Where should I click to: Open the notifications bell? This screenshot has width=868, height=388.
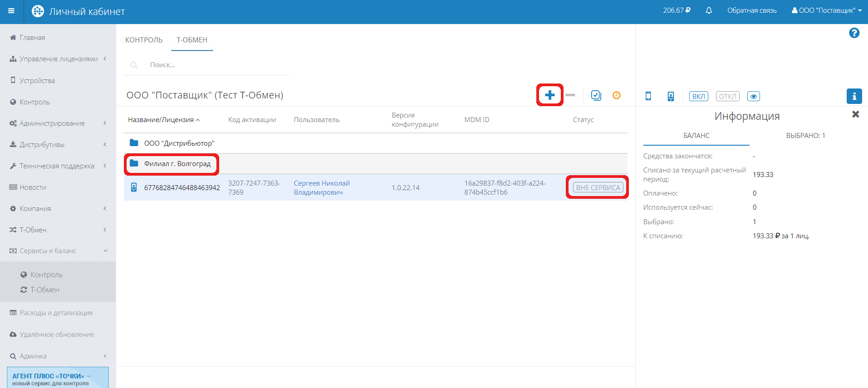(709, 10)
